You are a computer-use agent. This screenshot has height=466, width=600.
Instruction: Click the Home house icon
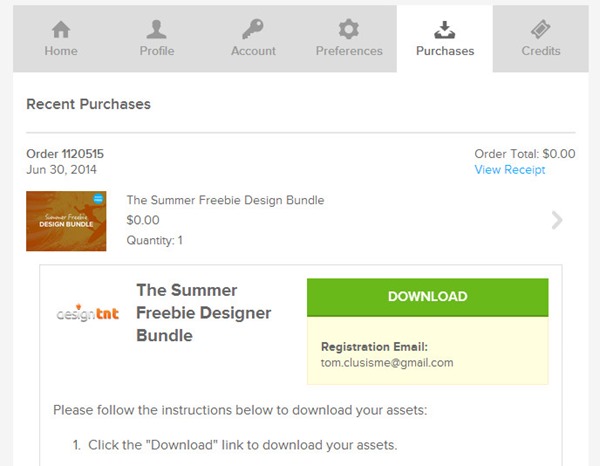pos(61,28)
